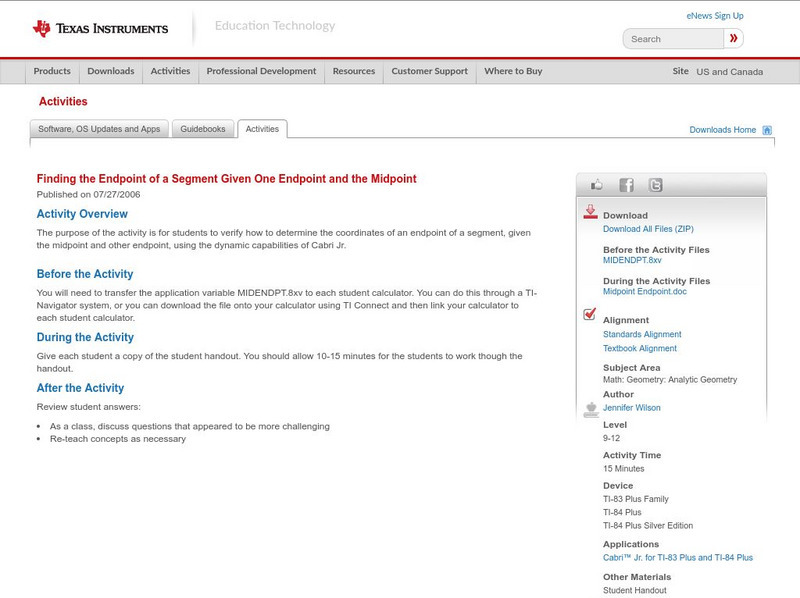The image size is (800, 598).
Task: Open the Resources menu
Action: [x=354, y=71]
